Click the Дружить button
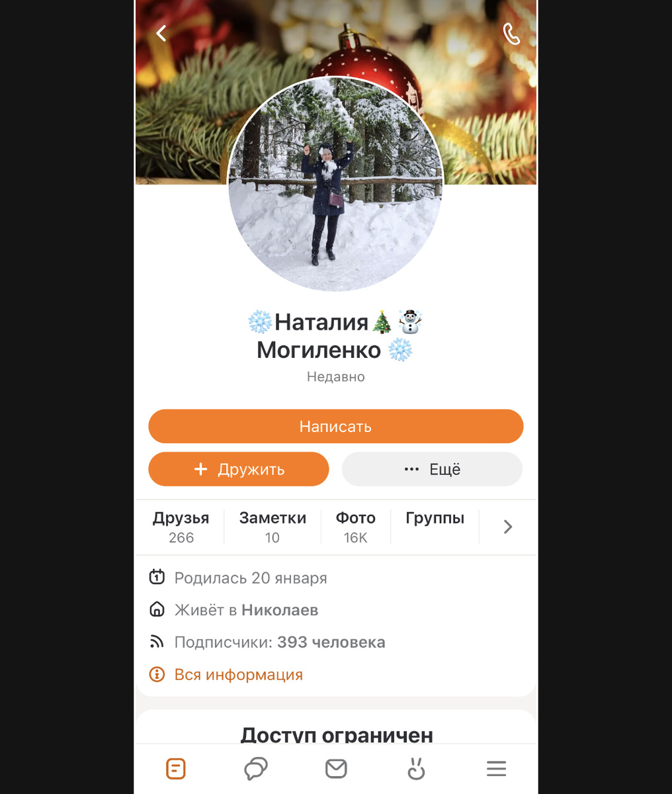The height and width of the screenshot is (794, 672). pos(239,469)
